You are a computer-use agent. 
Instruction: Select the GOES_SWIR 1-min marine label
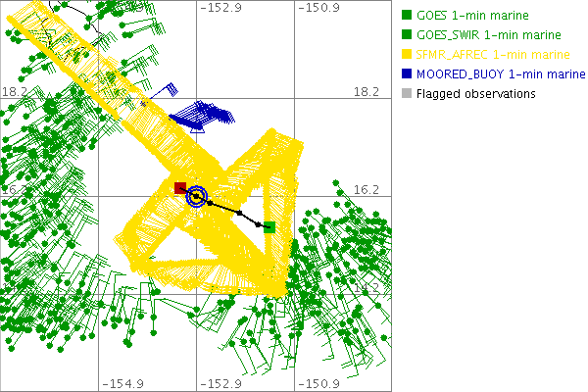(x=487, y=35)
